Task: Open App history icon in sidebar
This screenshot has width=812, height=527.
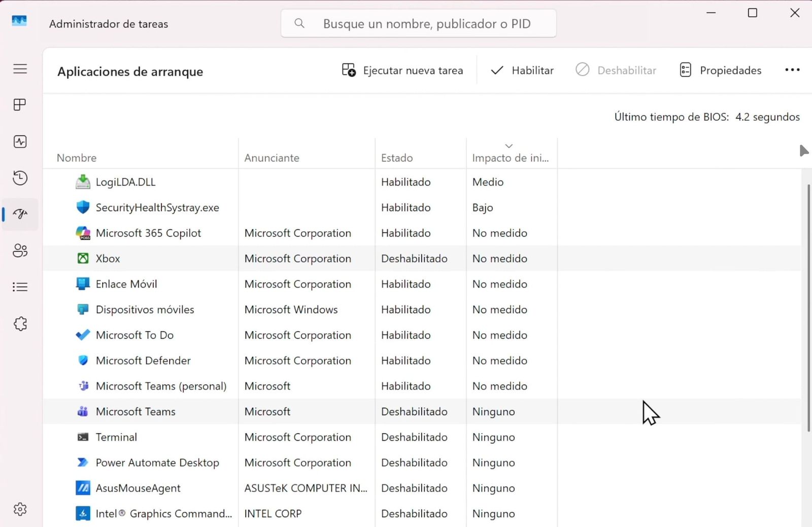Action: click(20, 178)
